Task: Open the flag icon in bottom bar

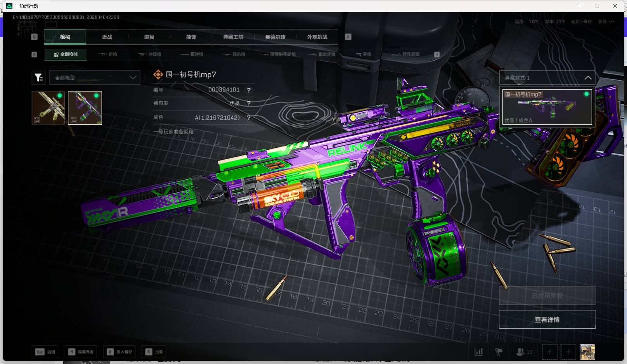Action: (x=499, y=352)
